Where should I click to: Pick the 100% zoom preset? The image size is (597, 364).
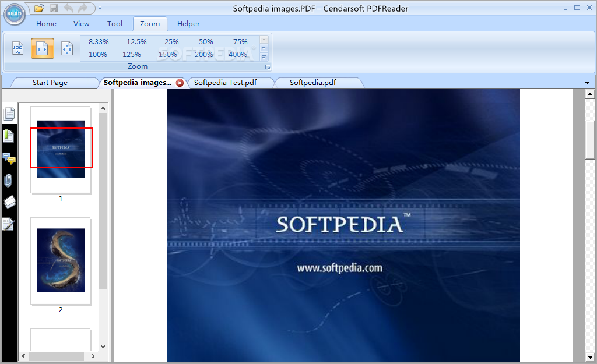[98, 54]
